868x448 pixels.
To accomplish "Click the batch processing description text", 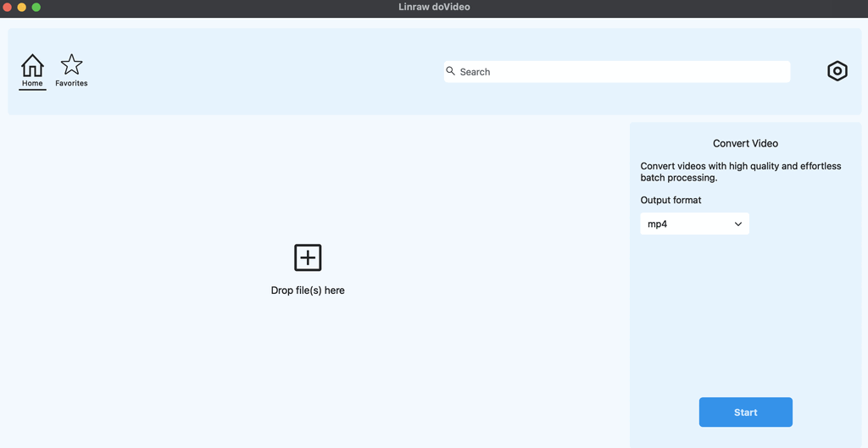I will click(740, 172).
